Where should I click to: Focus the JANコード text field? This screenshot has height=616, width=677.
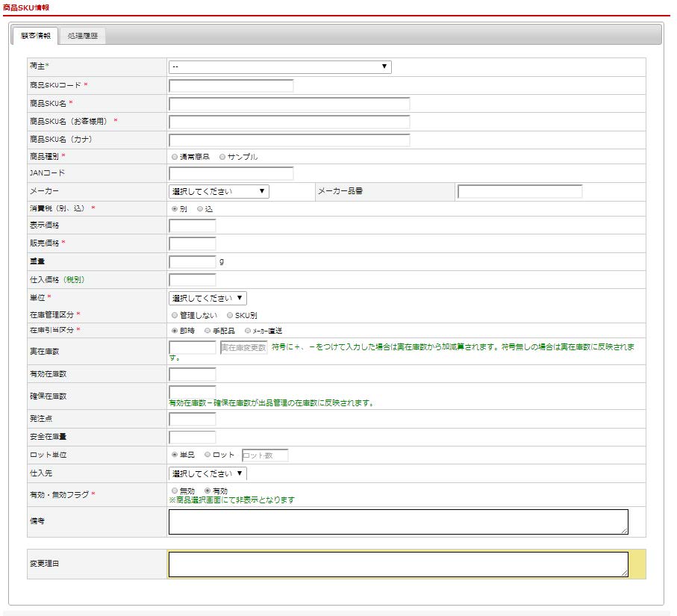point(231,174)
